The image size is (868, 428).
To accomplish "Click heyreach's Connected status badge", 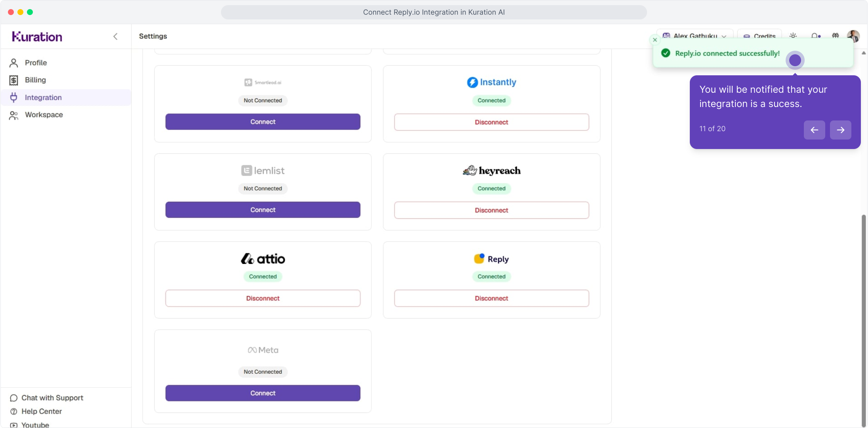I will [x=491, y=188].
